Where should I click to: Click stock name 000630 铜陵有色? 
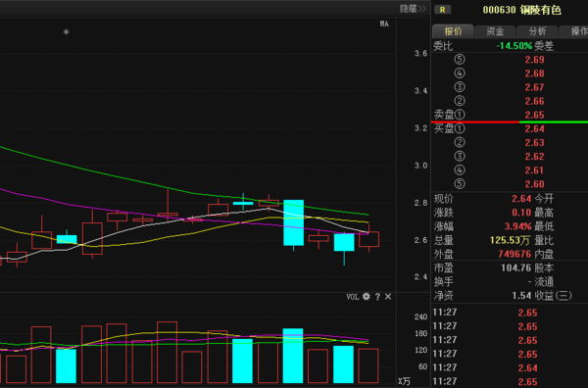click(x=521, y=10)
